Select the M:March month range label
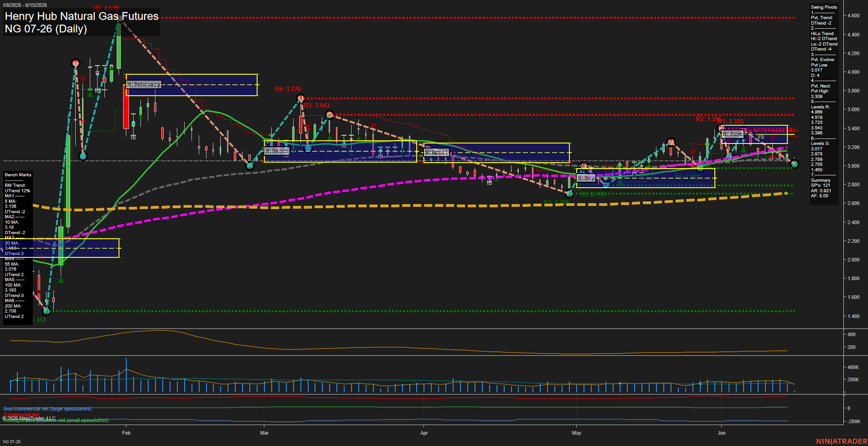Viewport: 868px width, 446px height. coord(277,151)
